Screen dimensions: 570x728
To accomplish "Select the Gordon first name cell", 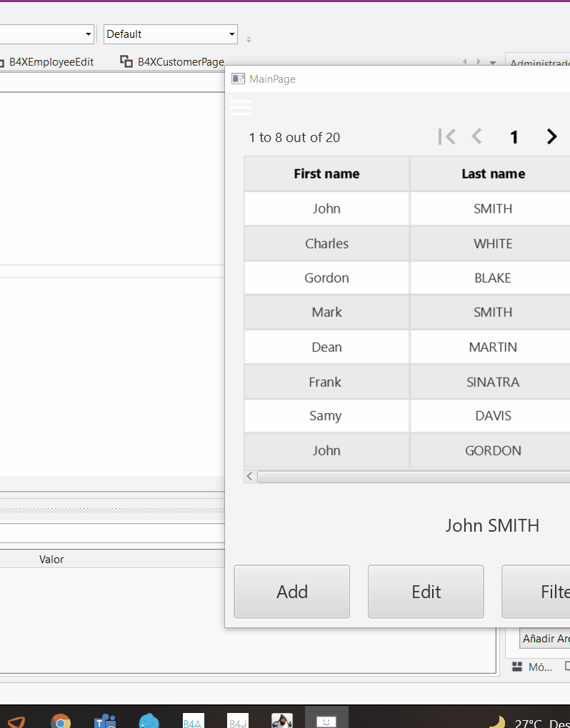I will point(326,278).
